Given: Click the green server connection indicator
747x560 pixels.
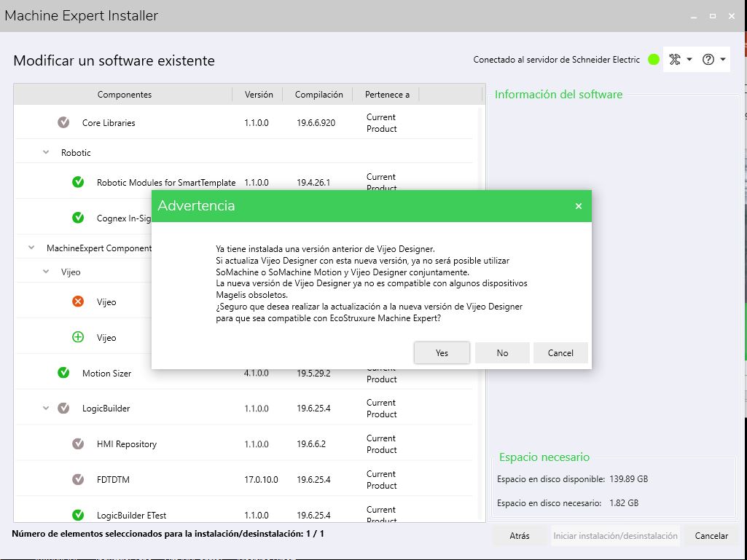Looking at the screenshot, I should point(654,60).
